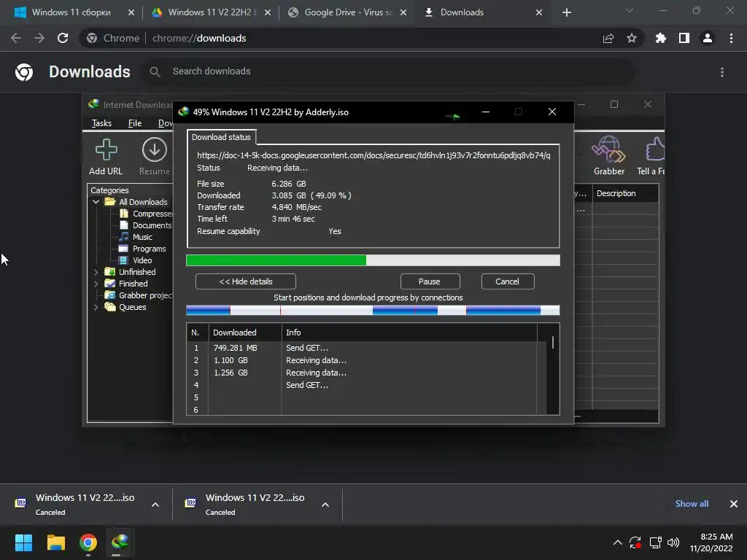Click the Video category icon
Viewport: 747px width, 560px height.
(x=123, y=260)
